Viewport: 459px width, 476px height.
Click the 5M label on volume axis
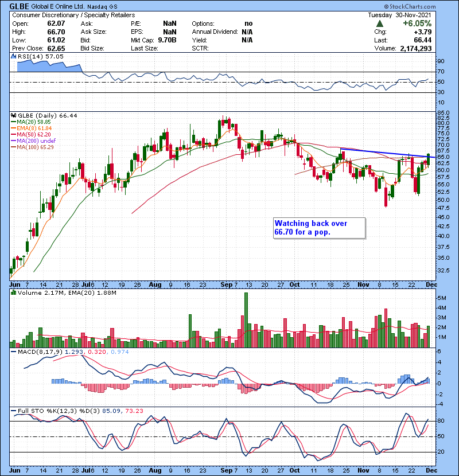(441, 298)
